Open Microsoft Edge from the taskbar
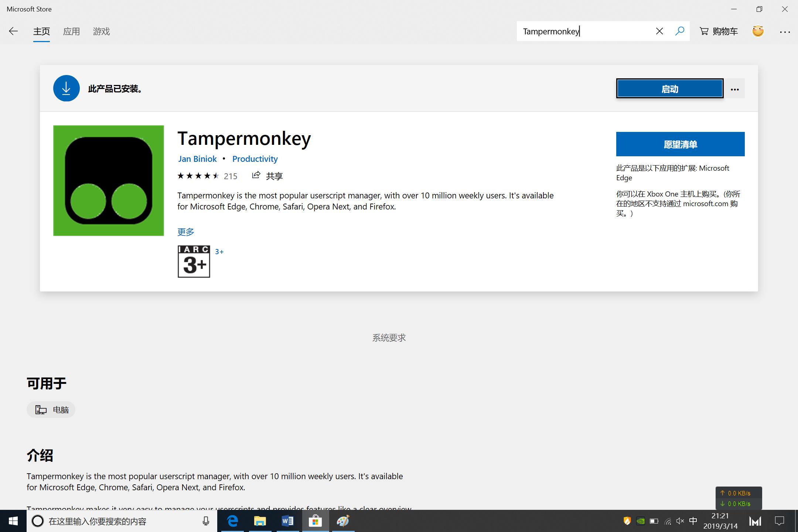798x532 pixels. 232,521
